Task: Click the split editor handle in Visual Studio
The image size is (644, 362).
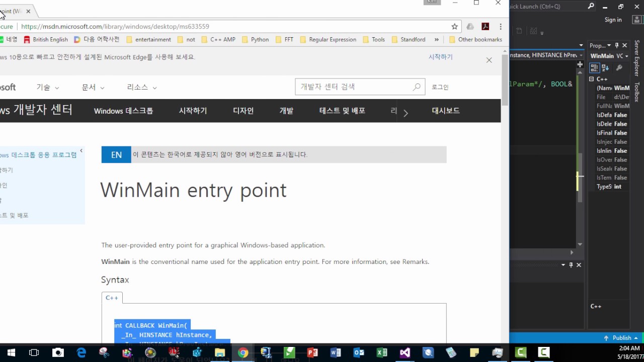Action: (x=580, y=64)
